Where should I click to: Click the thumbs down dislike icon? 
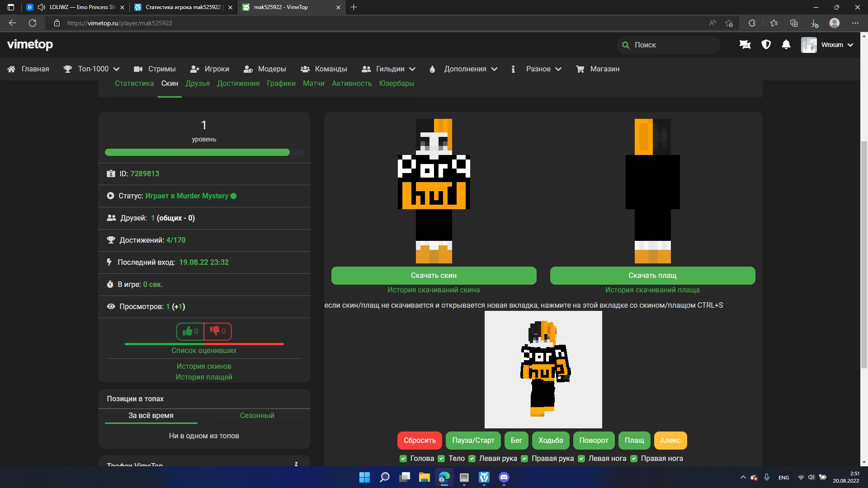point(215,331)
